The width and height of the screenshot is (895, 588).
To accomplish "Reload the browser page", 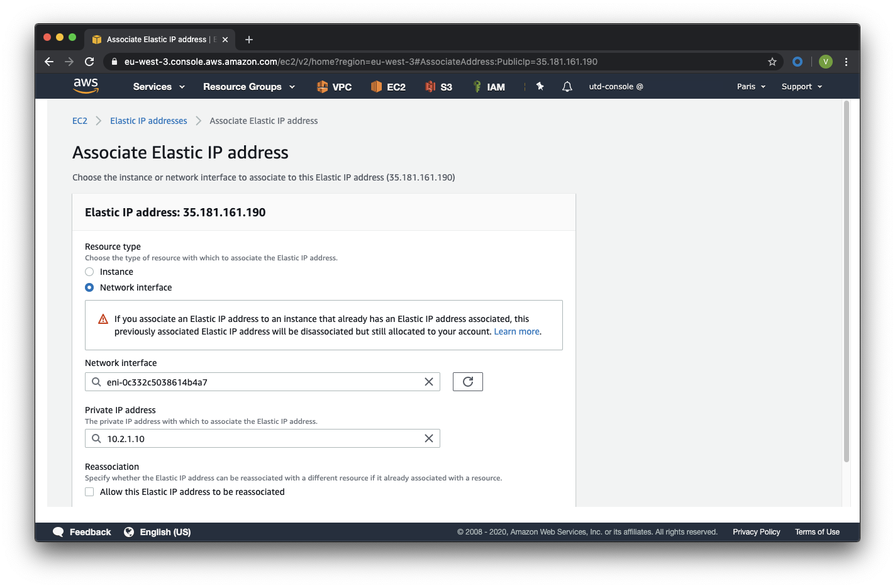I will 89,62.
